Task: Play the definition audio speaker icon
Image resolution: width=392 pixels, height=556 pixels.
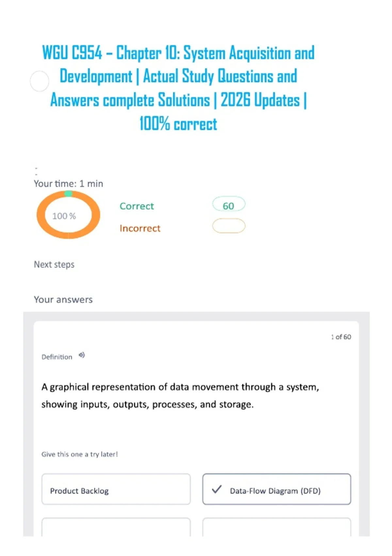Action: tap(82, 355)
